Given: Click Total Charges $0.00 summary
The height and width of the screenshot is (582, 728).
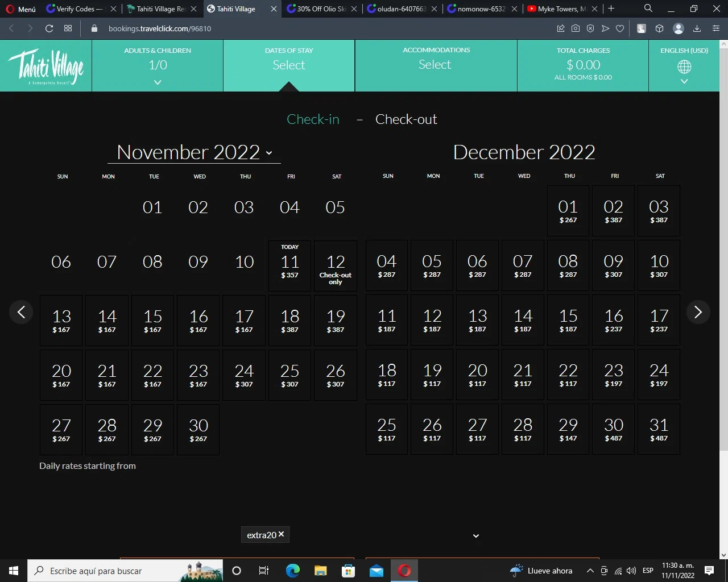Looking at the screenshot, I should (583, 66).
